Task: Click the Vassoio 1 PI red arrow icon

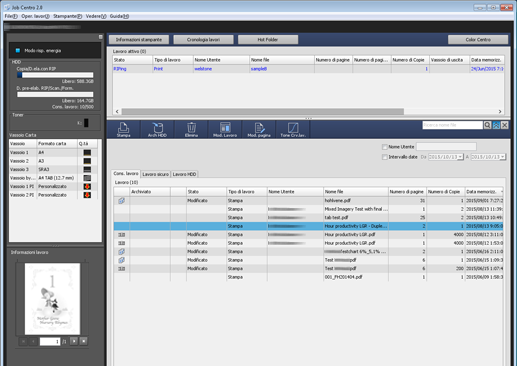Action: click(87, 186)
